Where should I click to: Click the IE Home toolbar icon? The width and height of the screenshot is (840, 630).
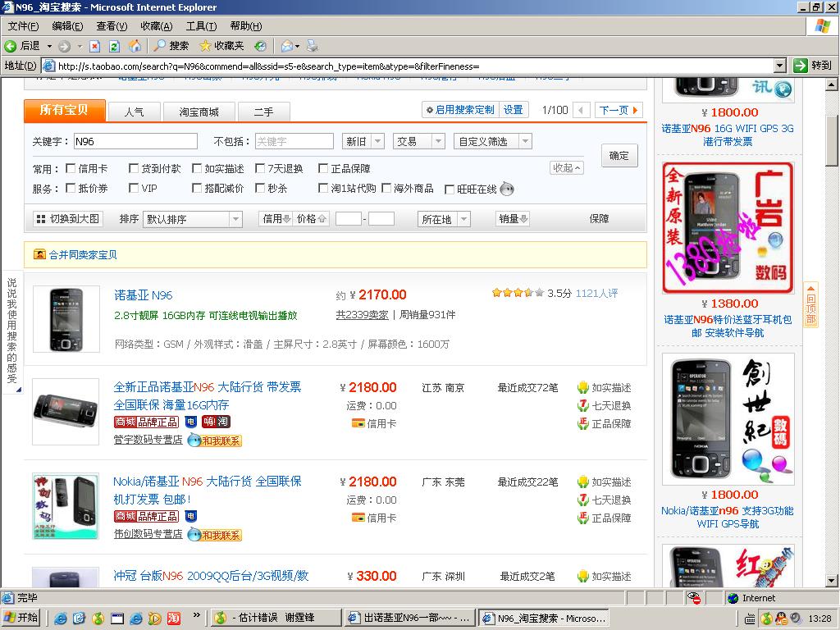click(135, 46)
